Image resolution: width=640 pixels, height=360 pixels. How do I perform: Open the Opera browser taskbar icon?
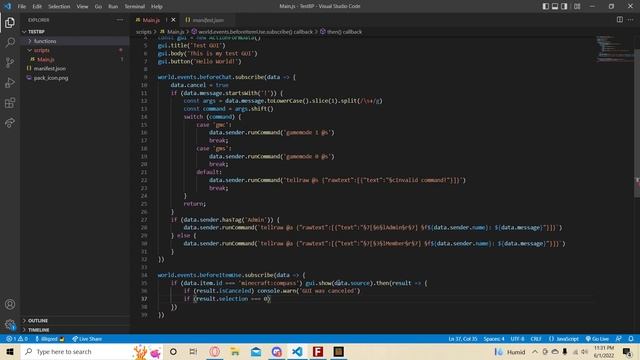click(x=215, y=351)
